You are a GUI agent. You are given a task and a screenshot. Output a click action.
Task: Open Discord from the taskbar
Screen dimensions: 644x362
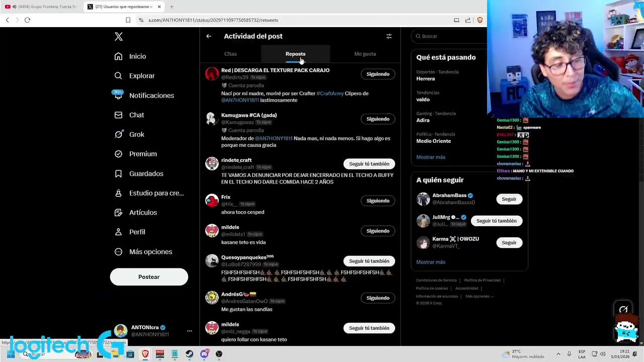pyautogui.click(x=204, y=354)
